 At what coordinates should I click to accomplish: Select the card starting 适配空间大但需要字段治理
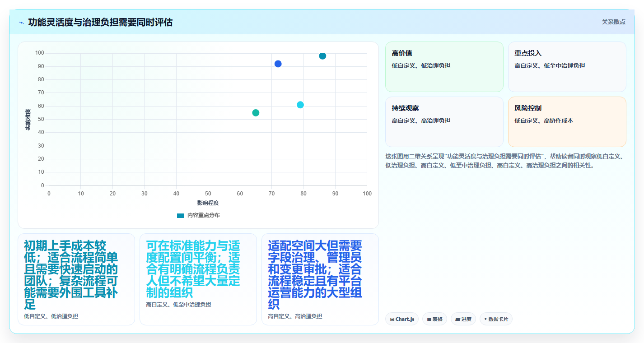point(320,279)
